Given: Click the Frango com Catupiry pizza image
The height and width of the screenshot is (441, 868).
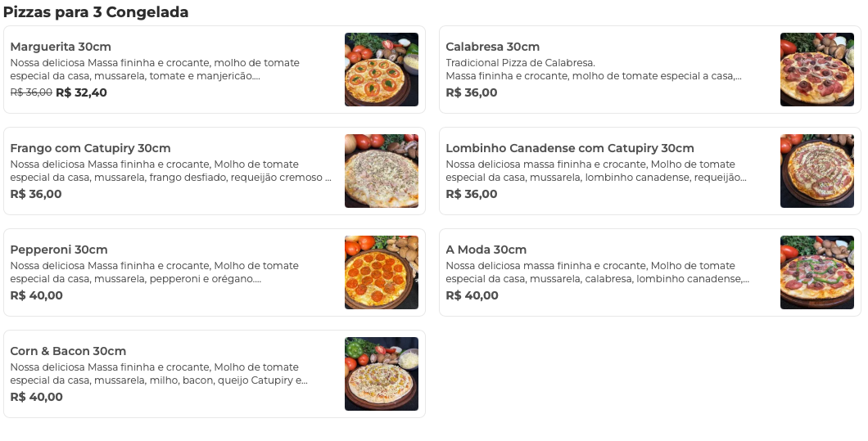Looking at the screenshot, I should (381, 171).
